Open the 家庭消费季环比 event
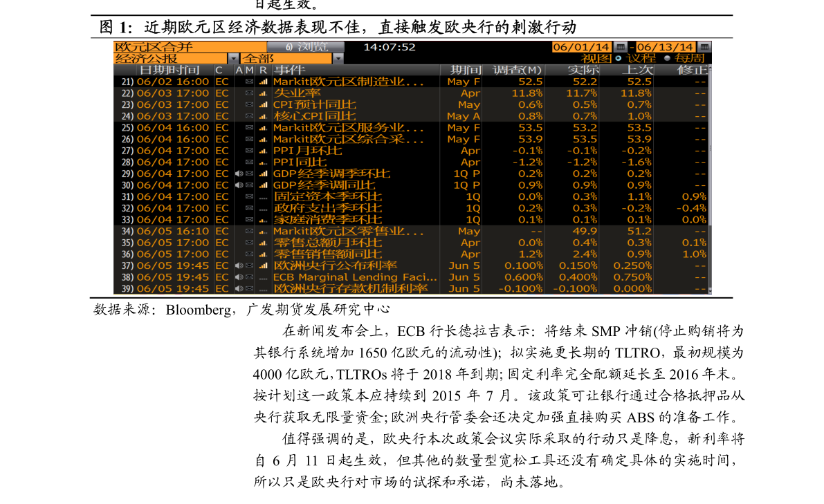The image size is (824, 504). pos(327,220)
